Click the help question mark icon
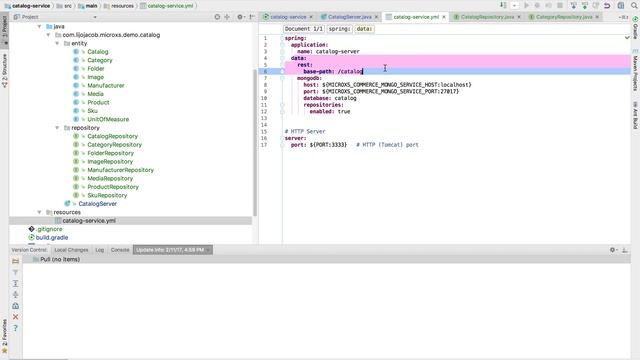Screen dimensions: 640x360 point(16,328)
